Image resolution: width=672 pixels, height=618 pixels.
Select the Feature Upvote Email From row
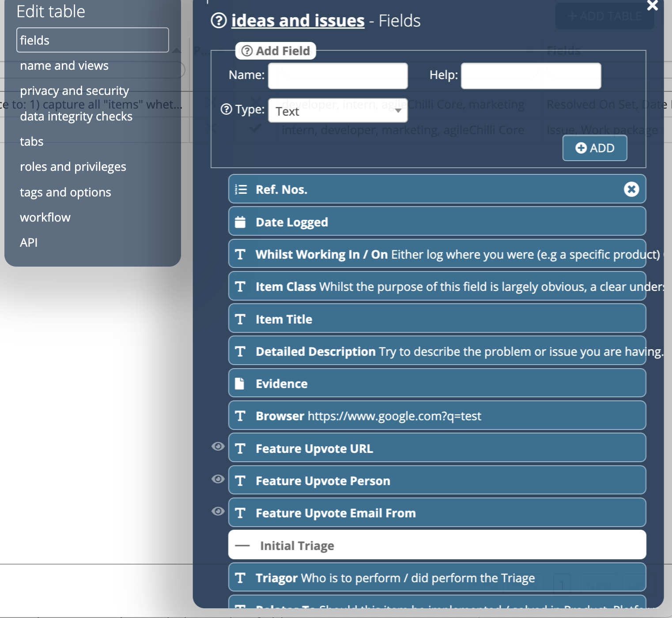click(x=437, y=512)
